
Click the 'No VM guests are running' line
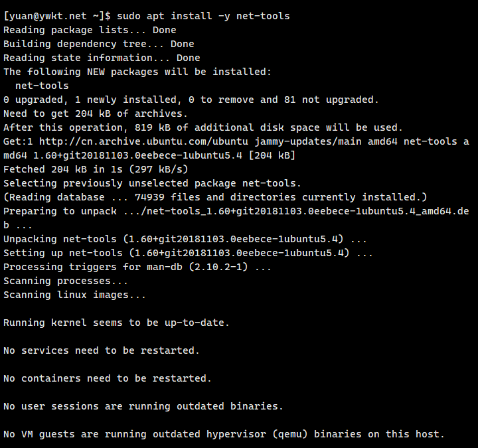(x=224, y=434)
